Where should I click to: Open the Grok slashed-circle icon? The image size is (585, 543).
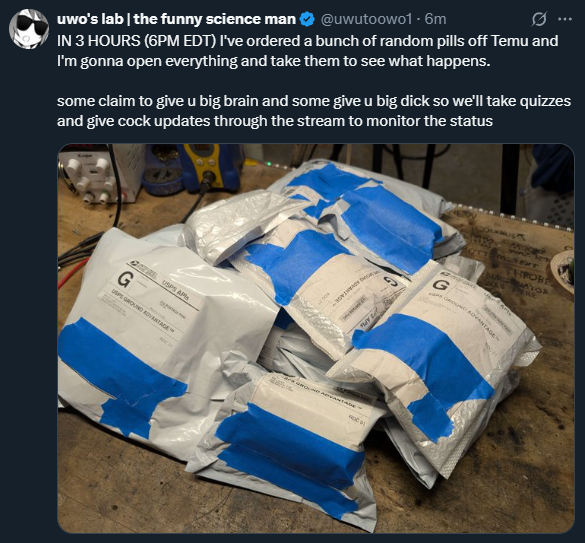point(539,19)
